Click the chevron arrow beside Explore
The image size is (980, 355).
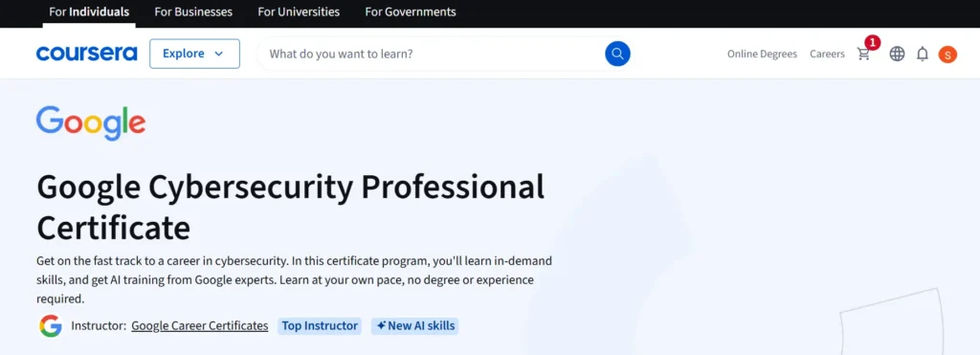click(219, 54)
